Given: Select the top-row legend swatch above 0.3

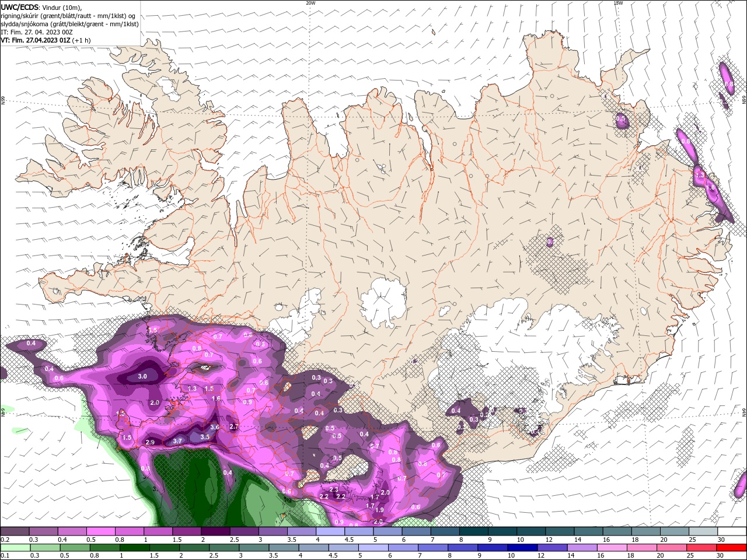Looking at the screenshot, I should click(43, 531).
